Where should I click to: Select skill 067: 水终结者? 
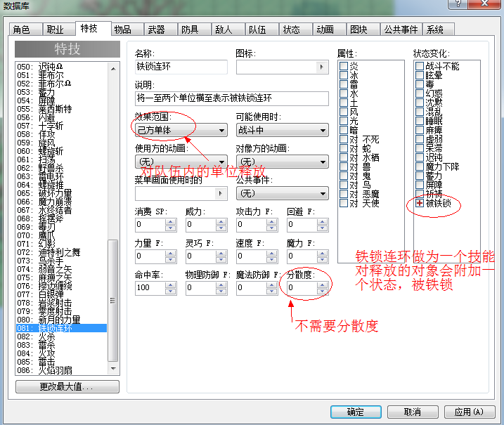(61, 210)
